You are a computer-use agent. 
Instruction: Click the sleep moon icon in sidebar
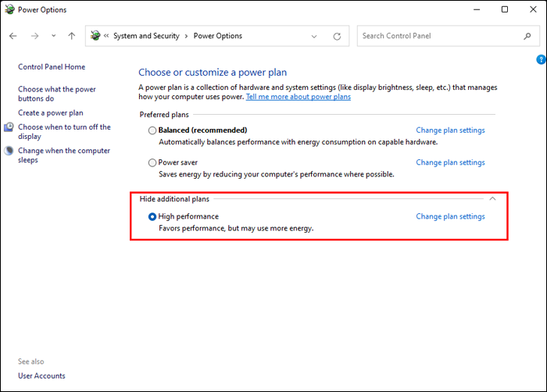[x=9, y=151]
